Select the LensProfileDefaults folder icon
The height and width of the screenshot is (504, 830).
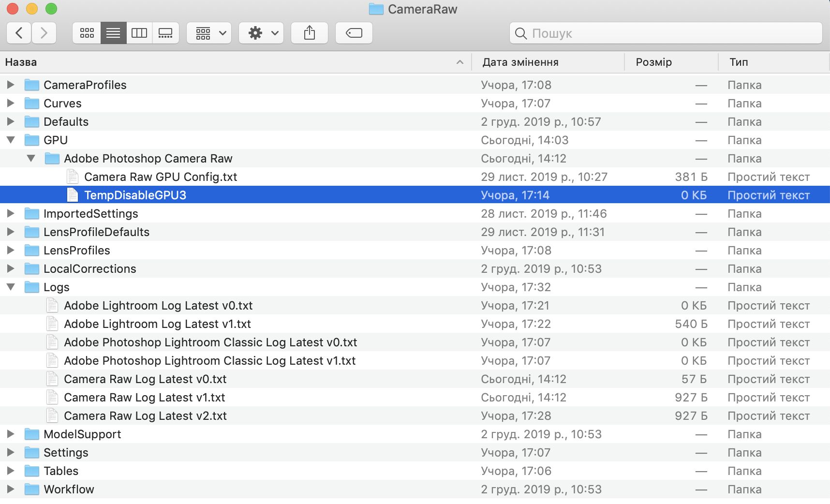click(32, 232)
